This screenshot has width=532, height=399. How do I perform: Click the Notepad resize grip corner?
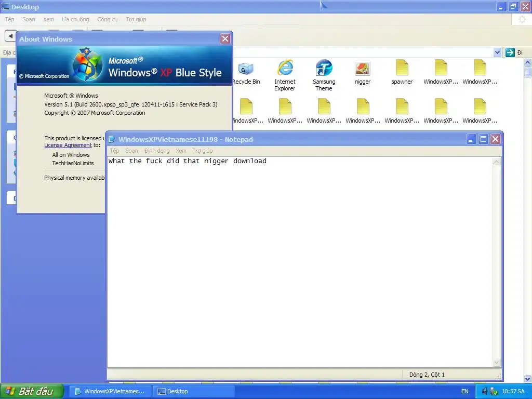pyautogui.click(x=498, y=376)
